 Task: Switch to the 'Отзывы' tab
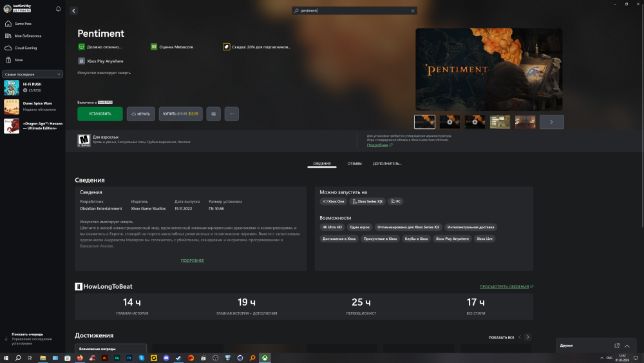pos(354,164)
